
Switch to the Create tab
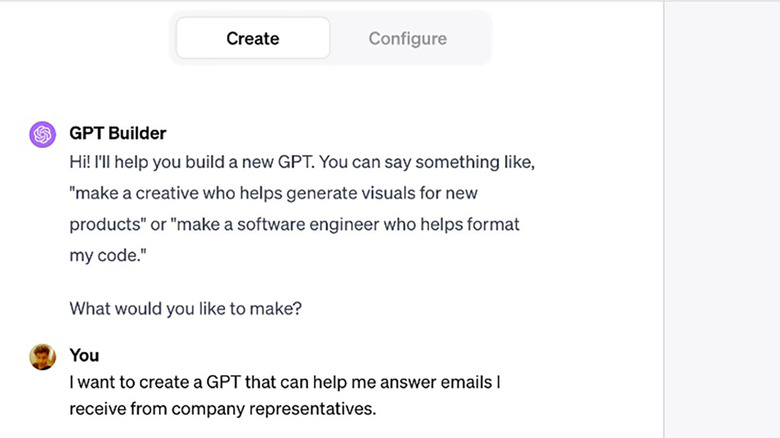tap(253, 39)
